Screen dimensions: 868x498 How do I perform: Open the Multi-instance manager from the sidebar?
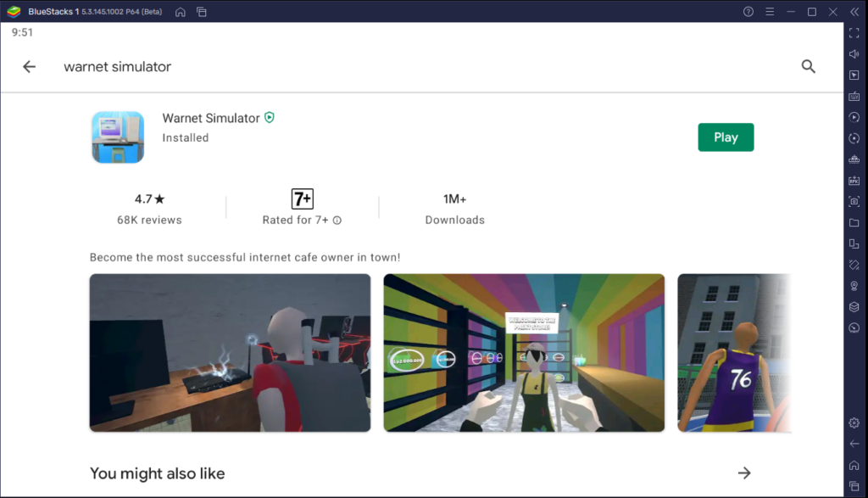854,243
